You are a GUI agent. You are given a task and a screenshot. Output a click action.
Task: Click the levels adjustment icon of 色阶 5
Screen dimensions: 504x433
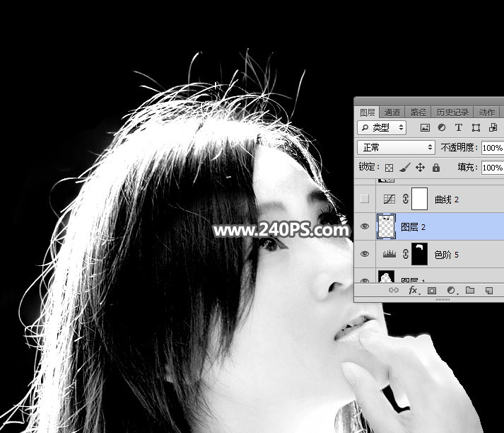click(389, 254)
